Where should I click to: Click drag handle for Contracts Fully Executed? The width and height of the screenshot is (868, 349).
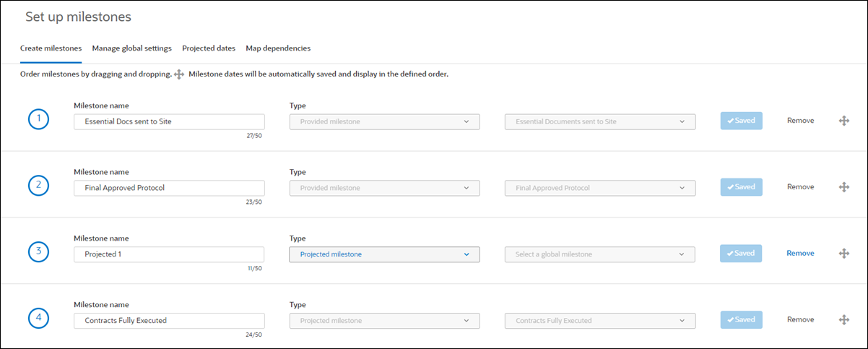coord(843,320)
